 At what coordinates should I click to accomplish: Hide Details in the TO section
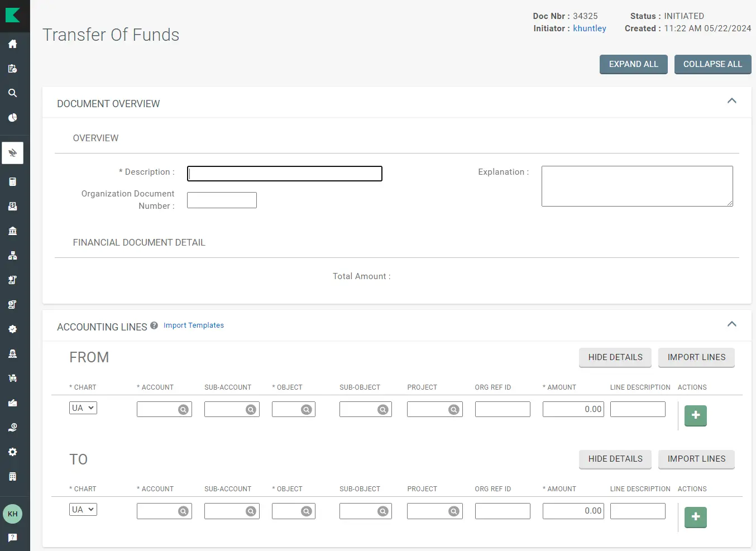[x=615, y=459]
